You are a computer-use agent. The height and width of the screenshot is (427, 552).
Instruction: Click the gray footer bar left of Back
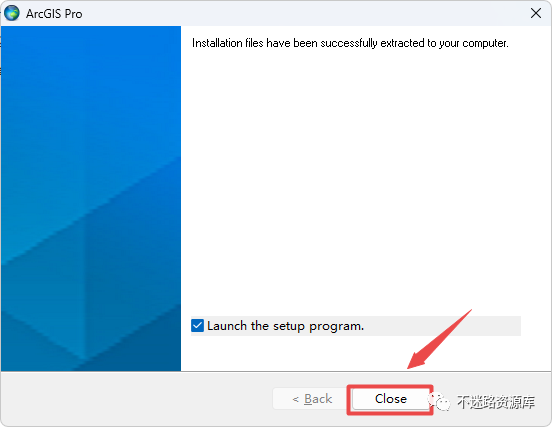[x=137, y=399]
